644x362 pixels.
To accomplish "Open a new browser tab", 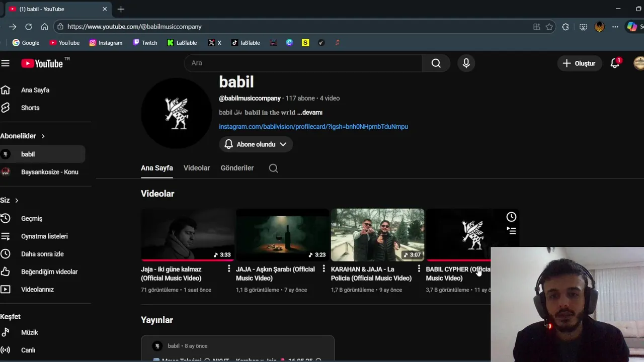I will click(121, 9).
